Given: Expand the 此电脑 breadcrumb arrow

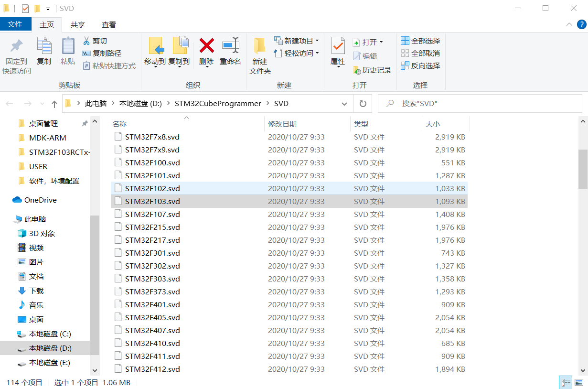Looking at the screenshot, I should tap(113, 103).
